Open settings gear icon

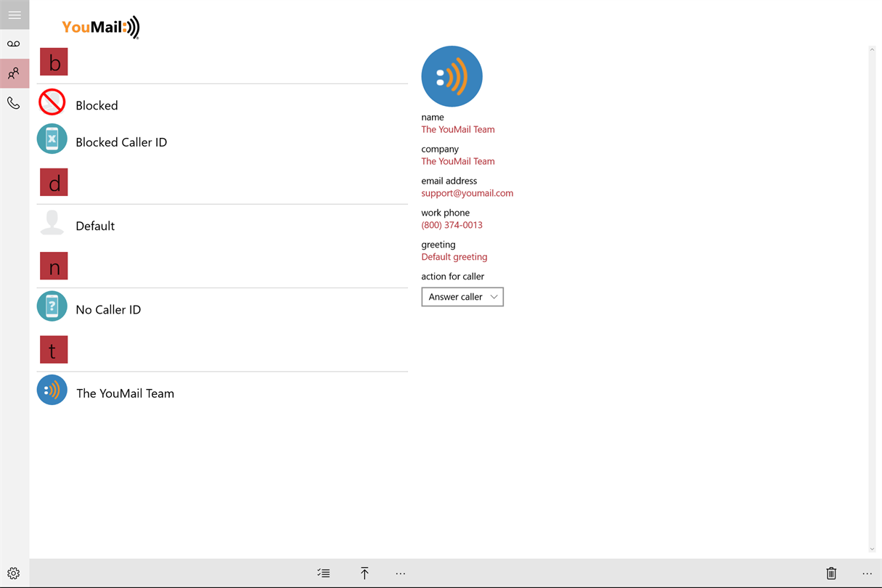pyautogui.click(x=14, y=573)
